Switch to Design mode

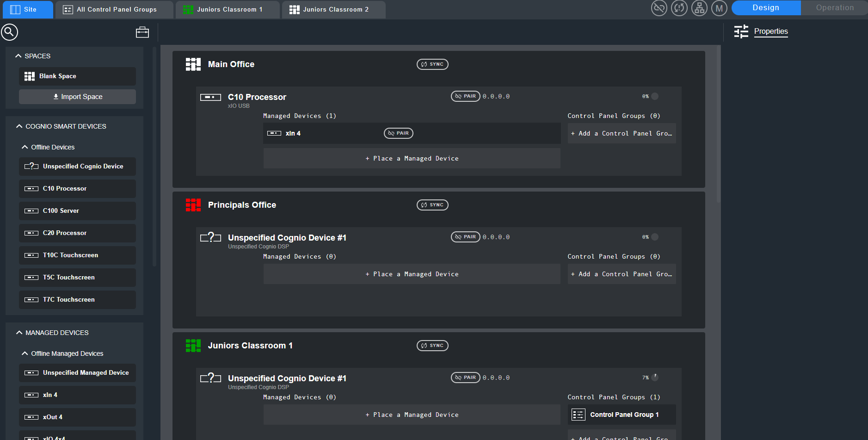coord(766,8)
